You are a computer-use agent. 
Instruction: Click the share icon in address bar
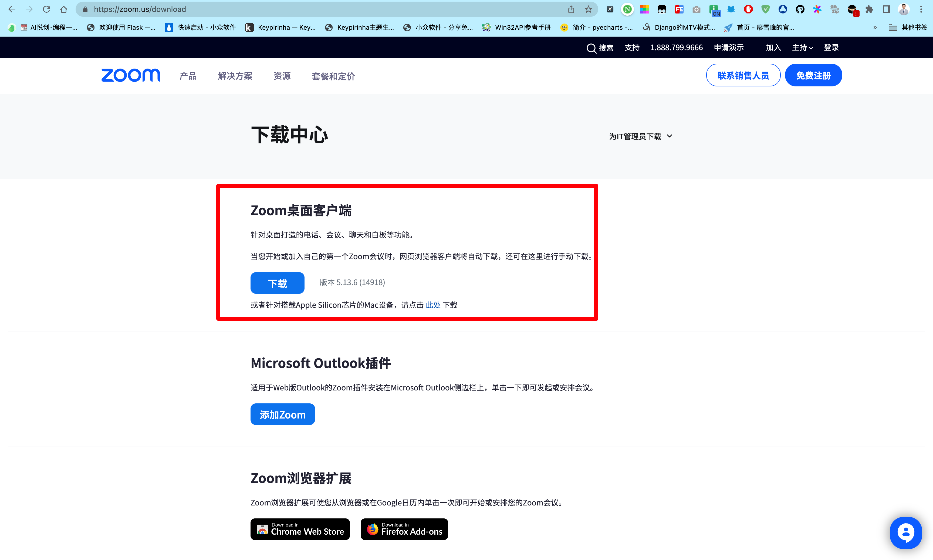click(571, 9)
